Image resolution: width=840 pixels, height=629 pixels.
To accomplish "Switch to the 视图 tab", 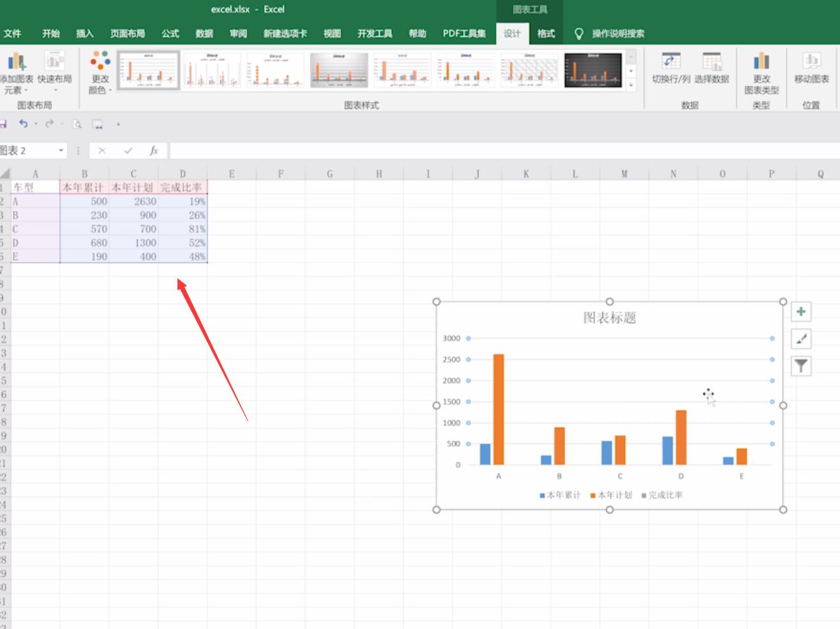I will coord(332,34).
